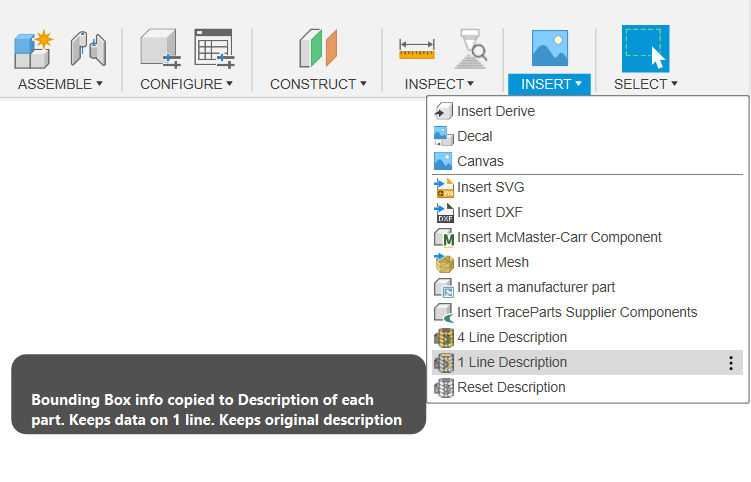Open the Configuration table icon
This screenshot has height=482, width=751.
pyautogui.click(x=213, y=48)
